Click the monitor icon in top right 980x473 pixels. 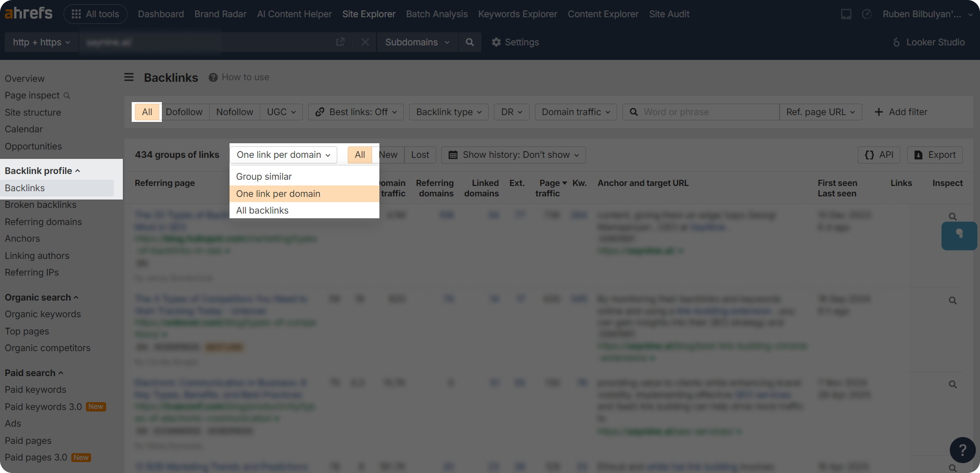(x=846, y=14)
